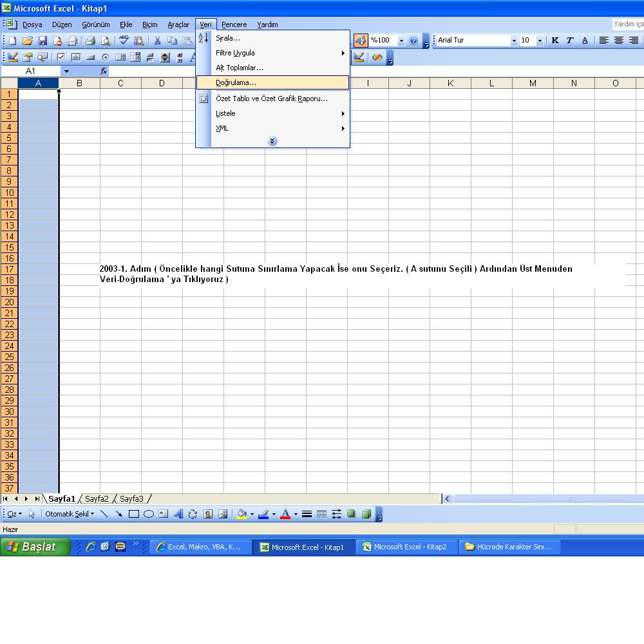Choose the Select Objects pointer tool
Screen dimensions: 644x644
click(x=32, y=514)
